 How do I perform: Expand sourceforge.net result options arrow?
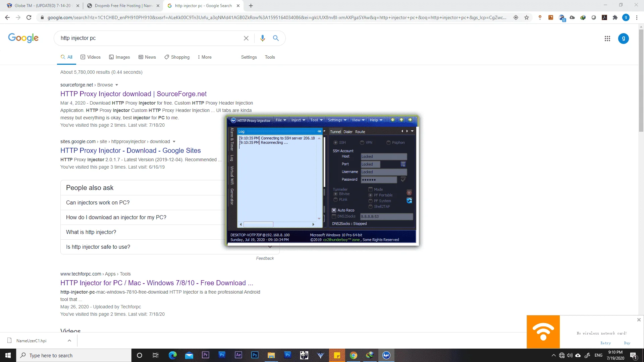point(117,85)
